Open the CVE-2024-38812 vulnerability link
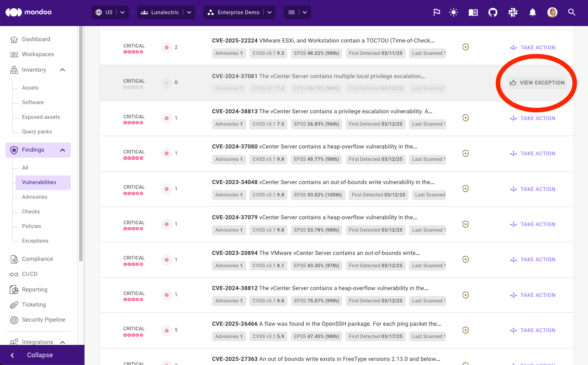The width and height of the screenshot is (588, 365). (x=320, y=288)
